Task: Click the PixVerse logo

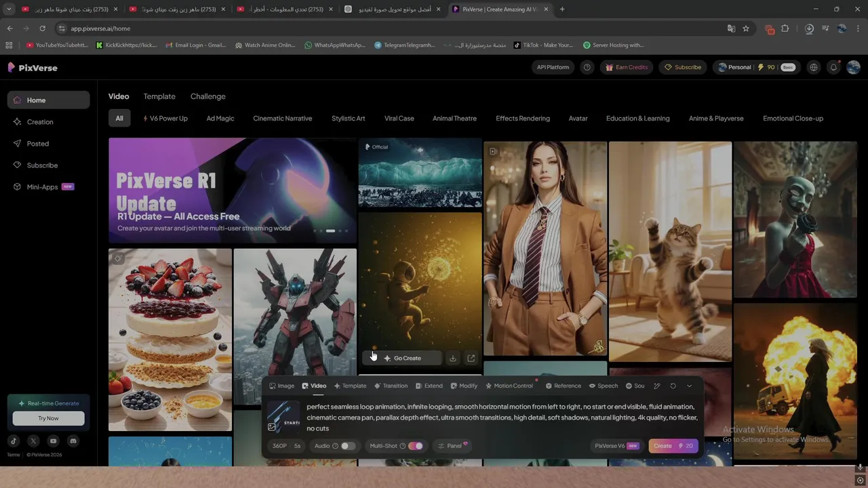Action: 32,68
